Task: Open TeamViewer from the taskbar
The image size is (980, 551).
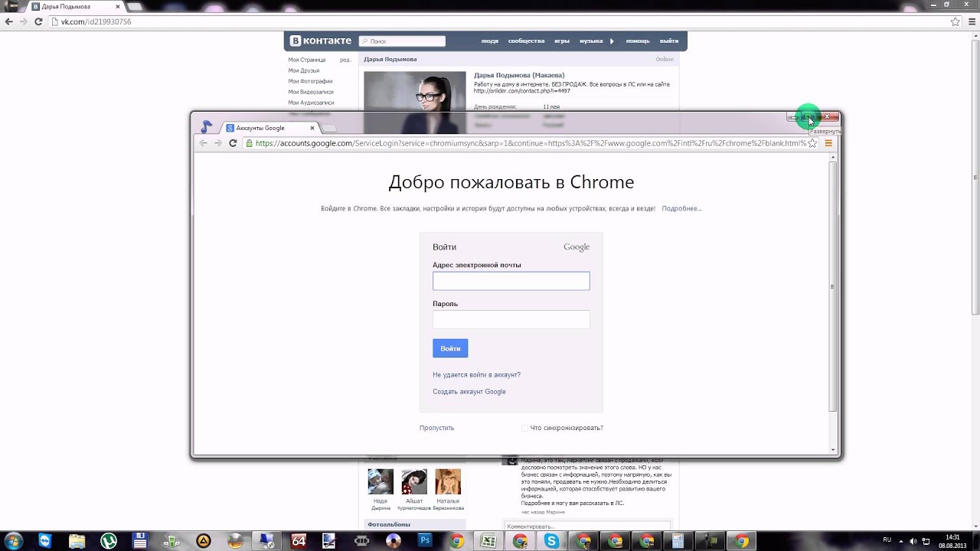Action: tap(45, 541)
